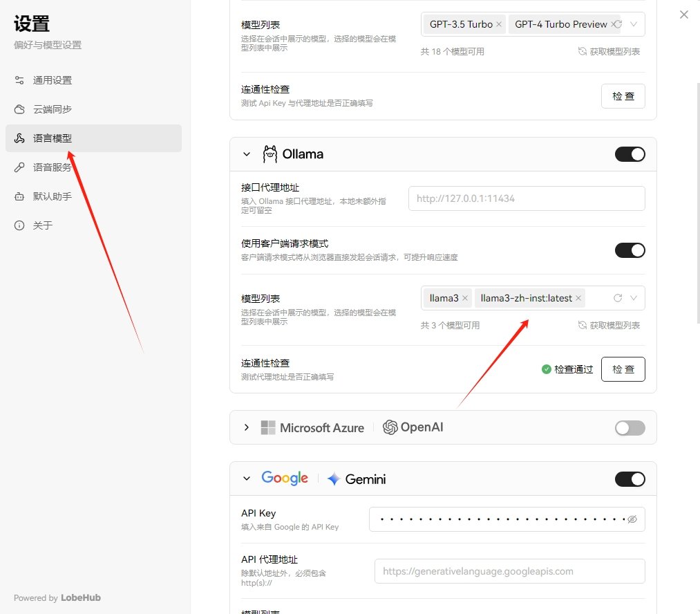The width and height of the screenshot is (700, 614).
Task: Click 检查 button in top connectivity section
Action: [x=623, y=96]
